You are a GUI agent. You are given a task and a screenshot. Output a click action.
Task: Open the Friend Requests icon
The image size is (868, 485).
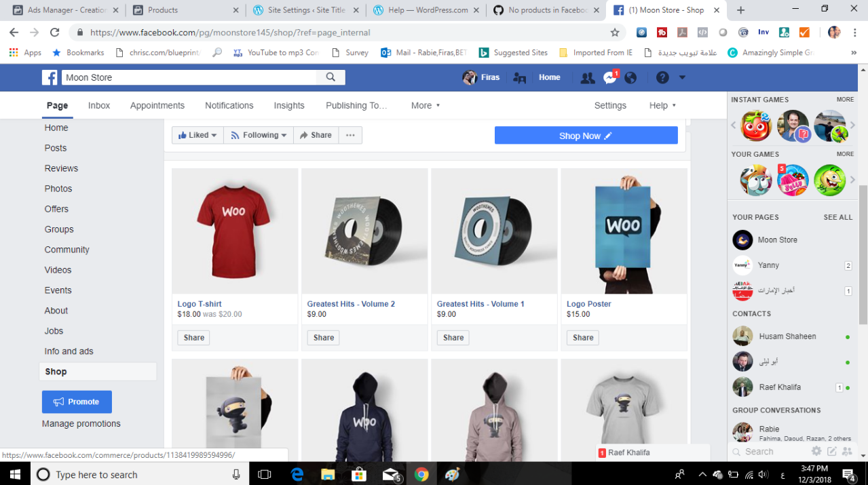pos(588,78)
